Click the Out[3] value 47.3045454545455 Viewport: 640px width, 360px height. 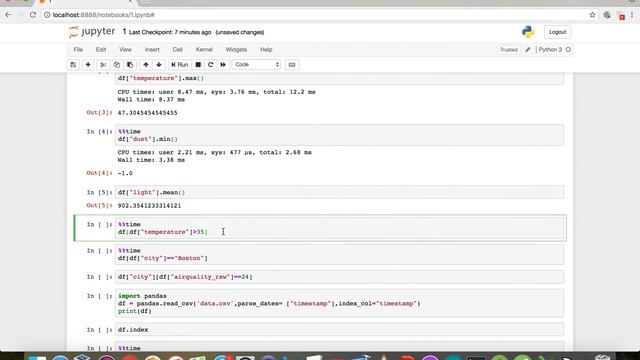pyautogui.click(x=147, y=113)
